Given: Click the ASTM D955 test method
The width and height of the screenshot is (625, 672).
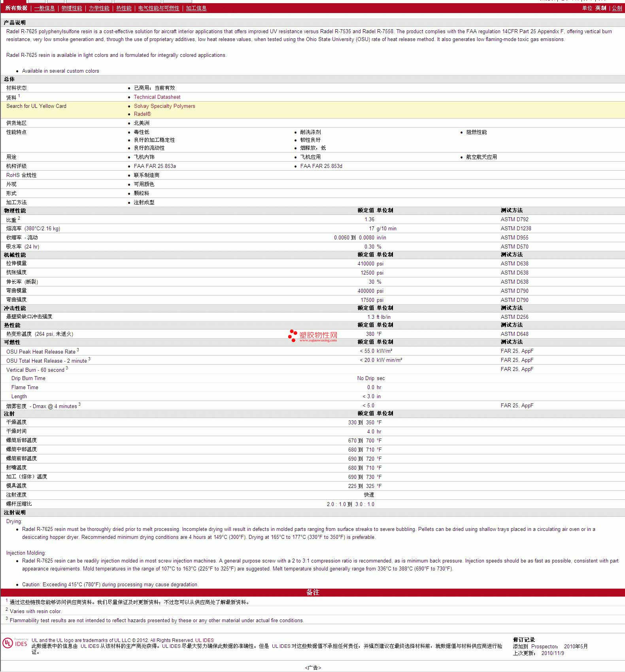Looking at the screenshot, I should pos(514,237).
